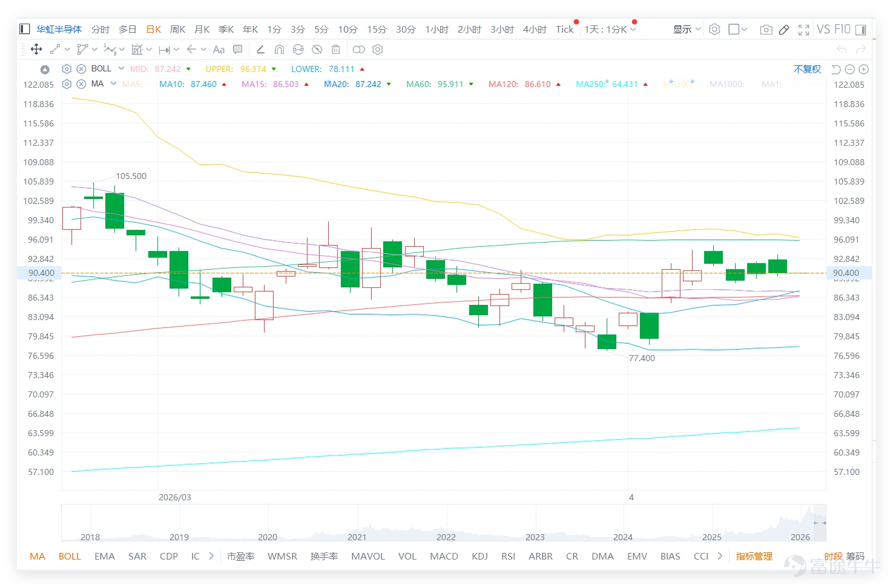
Task: Switch to 周K weekly chart tab
Action: (178, 29)
